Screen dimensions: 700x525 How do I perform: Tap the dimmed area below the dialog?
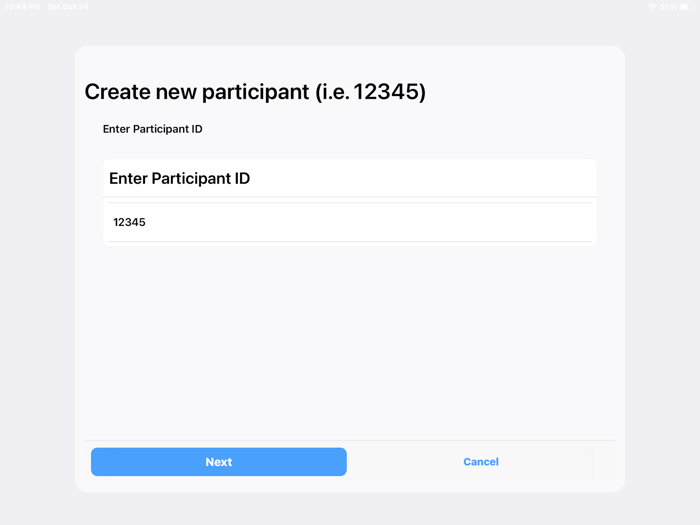pos(350,508)
